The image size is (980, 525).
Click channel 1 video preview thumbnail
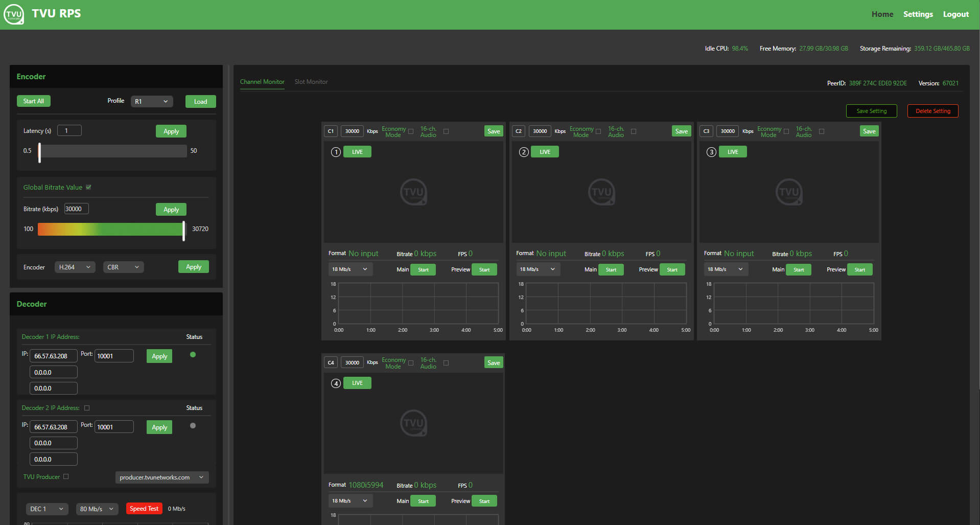[x=413, y=192]
